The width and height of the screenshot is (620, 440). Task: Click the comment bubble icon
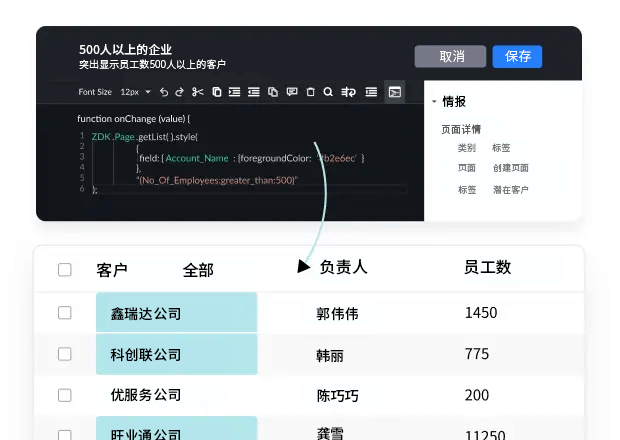pos(292,92)
